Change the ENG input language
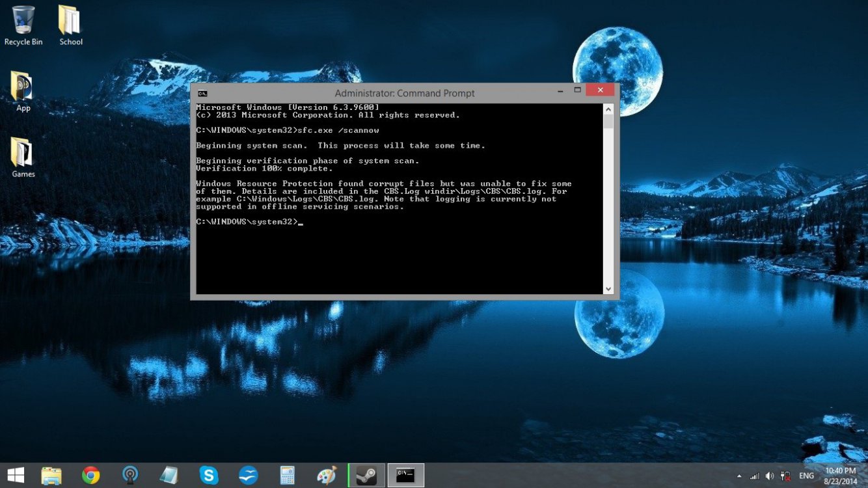 click(806, 476)
